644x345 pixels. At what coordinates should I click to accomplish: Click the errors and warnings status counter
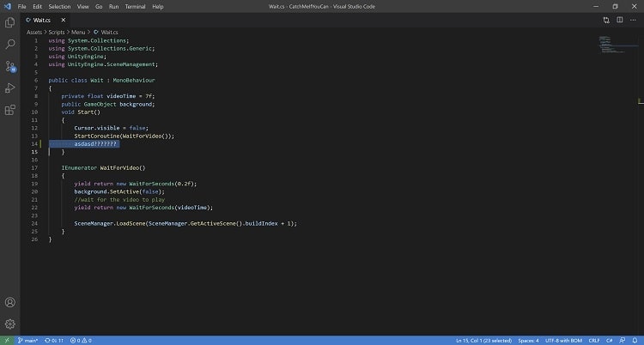81,341
